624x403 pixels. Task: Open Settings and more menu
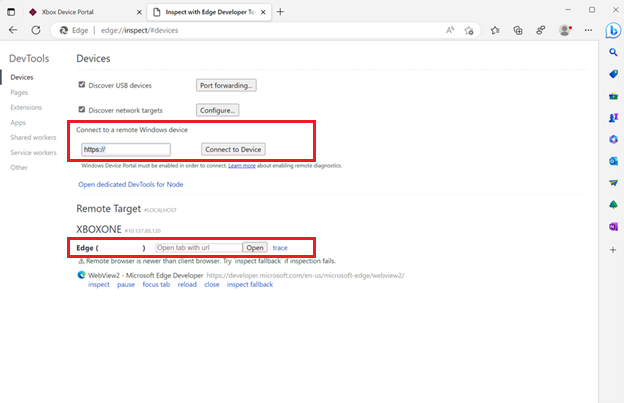588,30
